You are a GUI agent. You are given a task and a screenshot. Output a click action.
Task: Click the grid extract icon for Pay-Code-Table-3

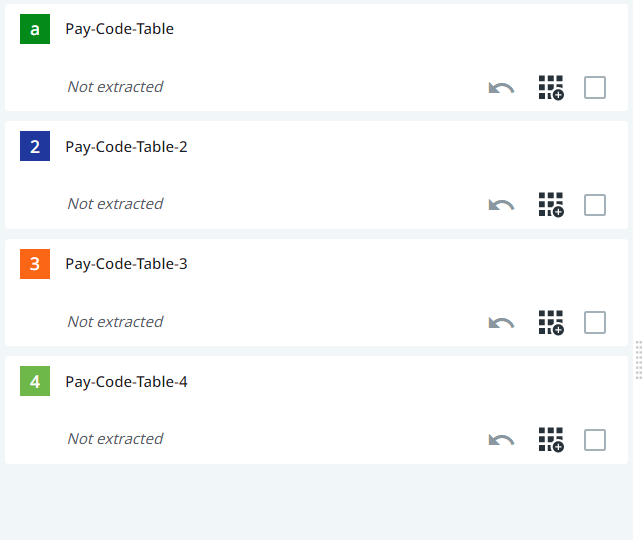[551, 323]
